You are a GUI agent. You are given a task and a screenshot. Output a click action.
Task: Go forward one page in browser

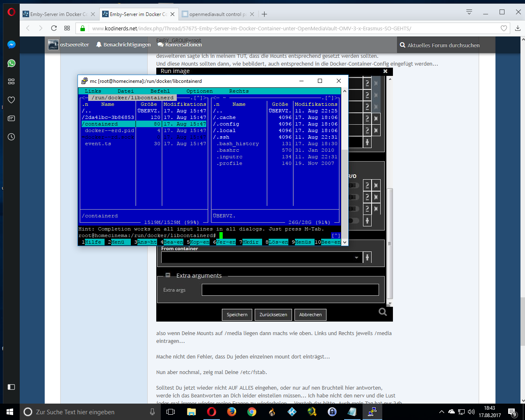coord(41,28)
